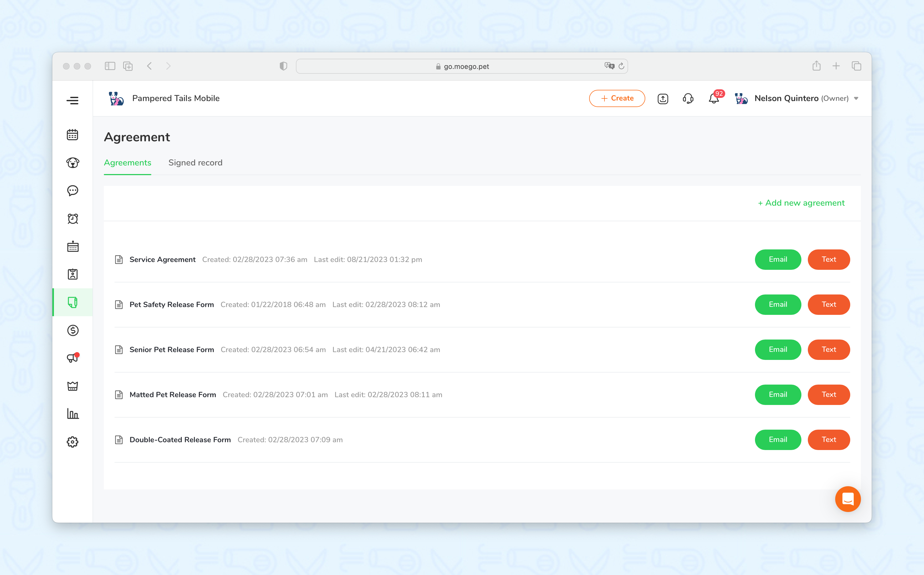The width and height of the screenshot is (924, 575).
Task: Open the Double-Coated Release Form title
Action: (180, 440)
